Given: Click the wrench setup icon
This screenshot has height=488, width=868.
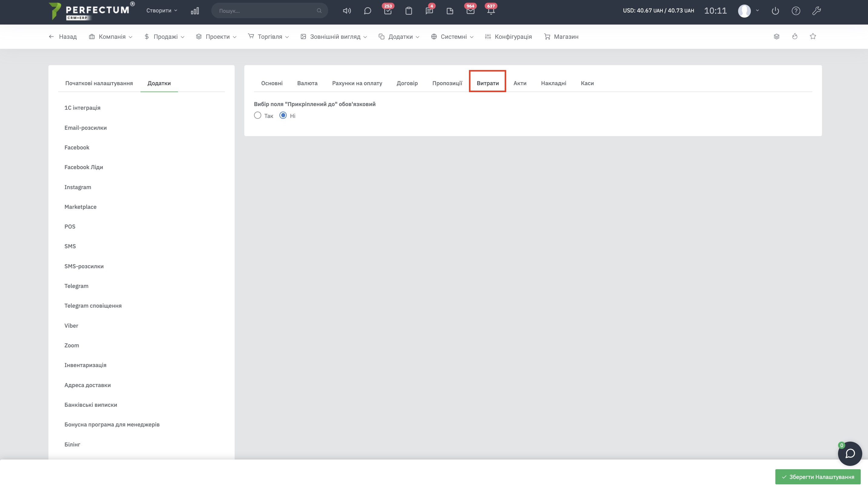Looking at the screenshot, I should tap(816, 11).
